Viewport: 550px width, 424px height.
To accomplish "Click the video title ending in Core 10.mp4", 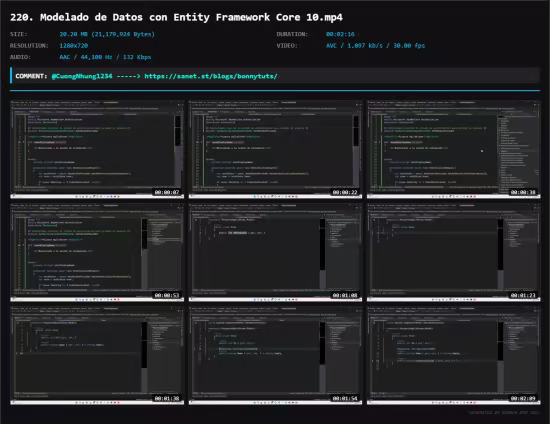I will point(176,17).
